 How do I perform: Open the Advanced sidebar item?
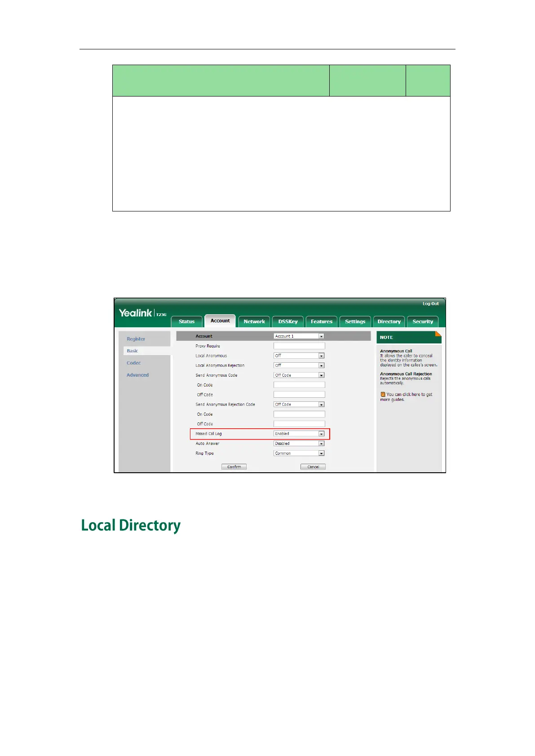137,375
